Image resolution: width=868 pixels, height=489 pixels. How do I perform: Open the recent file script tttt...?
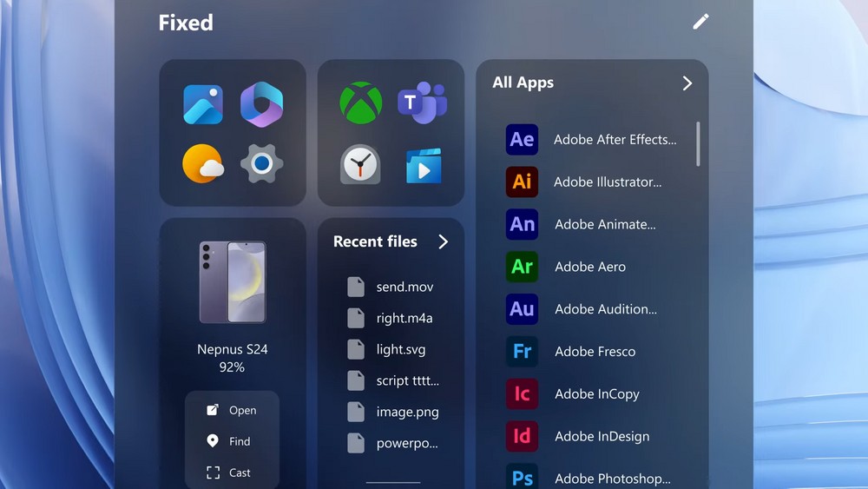pos(407,380)
